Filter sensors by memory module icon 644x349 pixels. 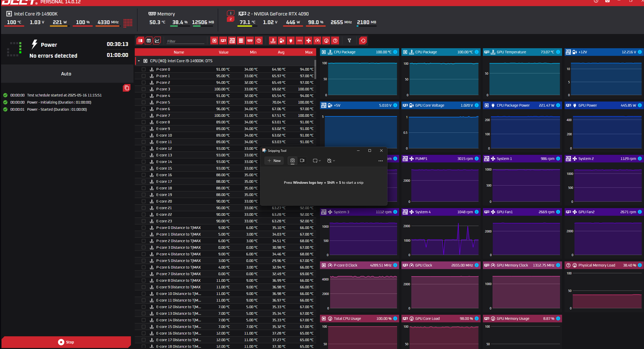pos(250,41)
